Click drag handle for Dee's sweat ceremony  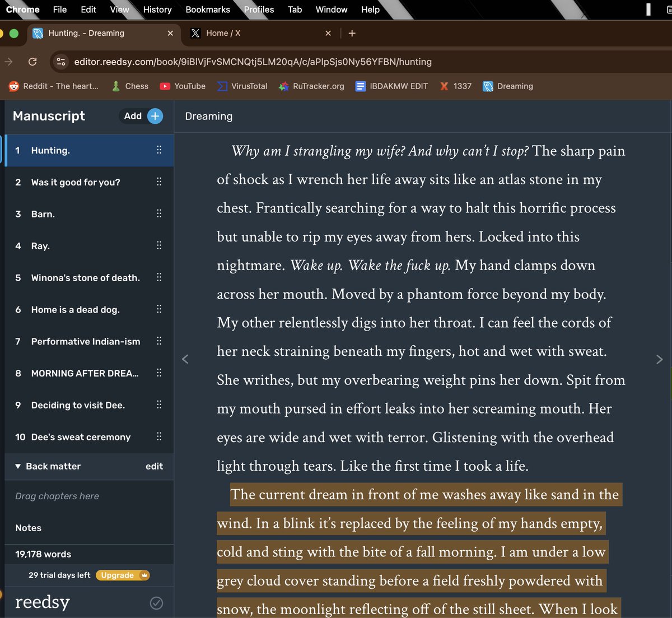pos(159,436)
